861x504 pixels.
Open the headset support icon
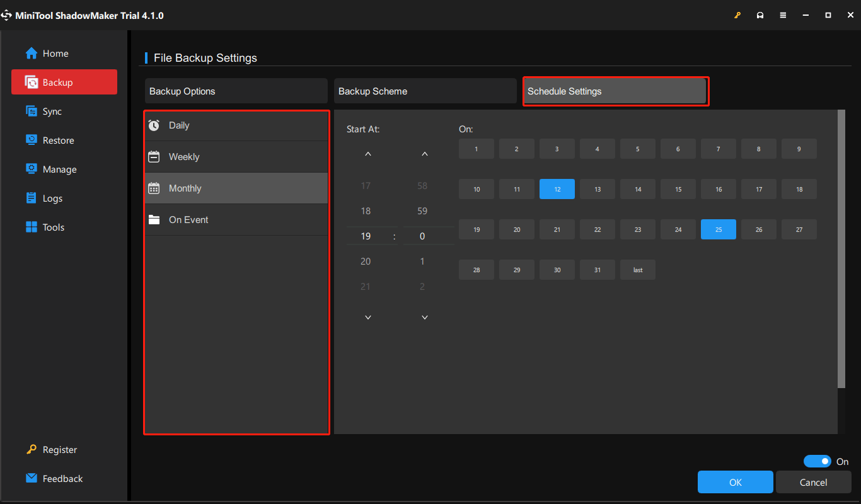tap(760, 14)
